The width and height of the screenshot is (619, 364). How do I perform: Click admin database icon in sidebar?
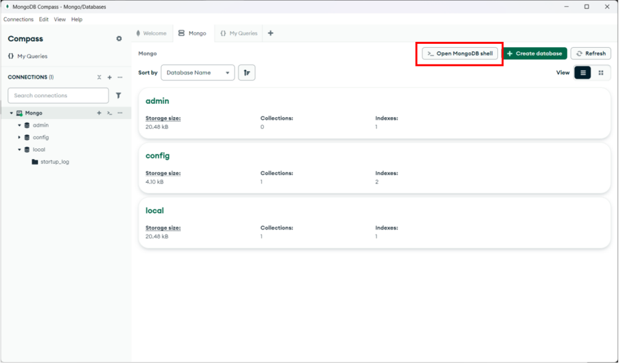[27, 126]
